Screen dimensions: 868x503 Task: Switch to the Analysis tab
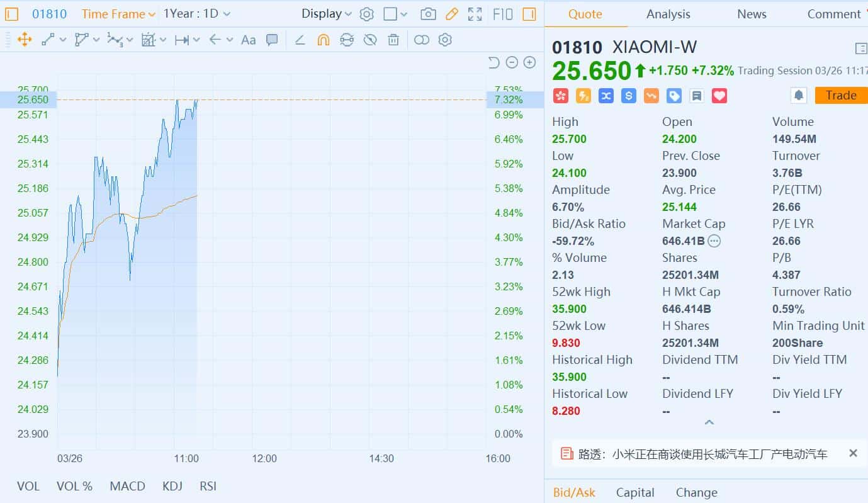click(668, 14)
